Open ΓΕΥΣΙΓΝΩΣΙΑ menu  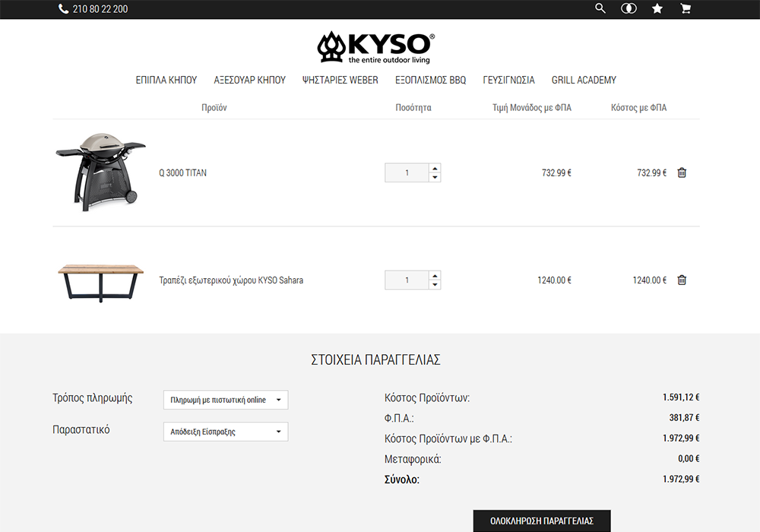(509, 80)
